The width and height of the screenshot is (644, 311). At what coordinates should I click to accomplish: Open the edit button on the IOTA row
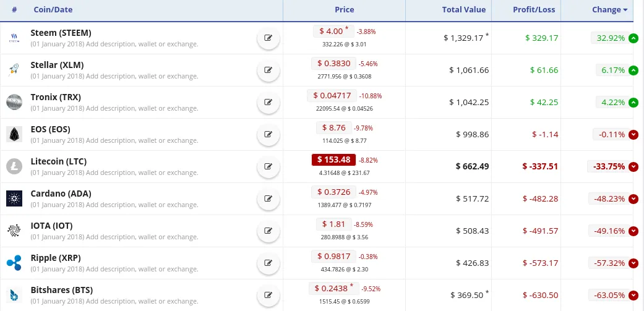(x=268, y=231)
